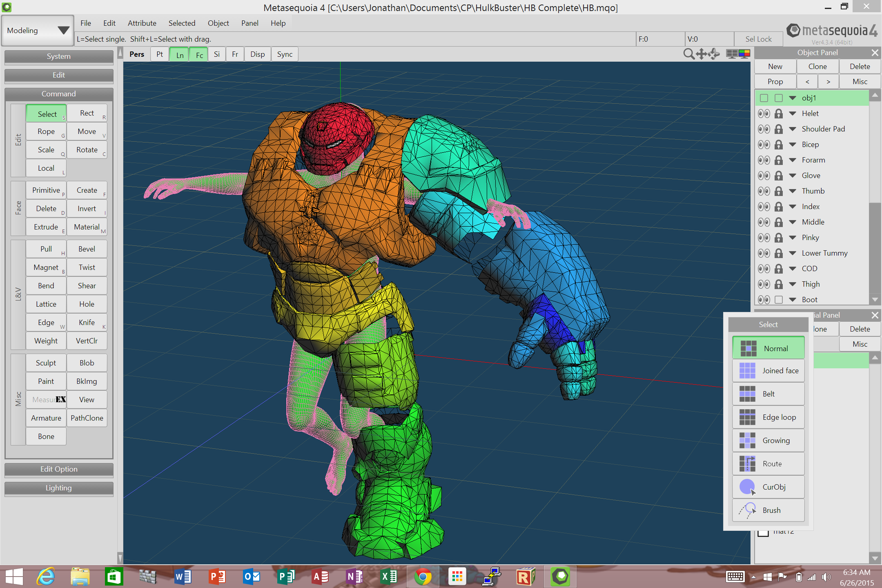
Task: Toggle visibility of Helet object
Action: coord(764,114)
